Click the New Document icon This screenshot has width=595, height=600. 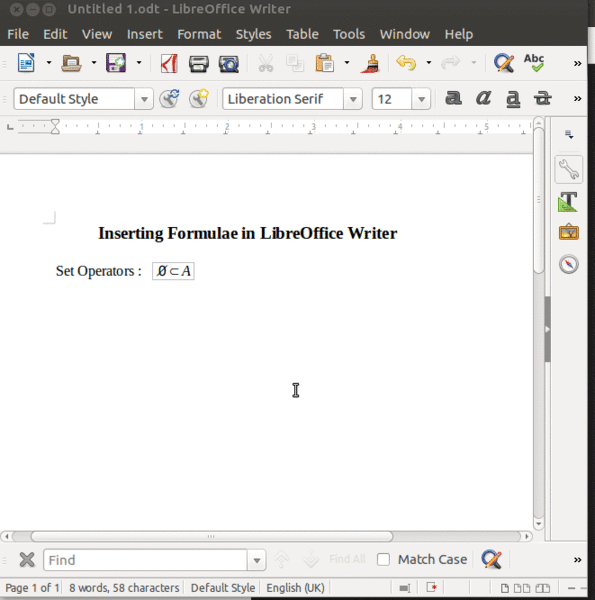(x=26, y=63)
